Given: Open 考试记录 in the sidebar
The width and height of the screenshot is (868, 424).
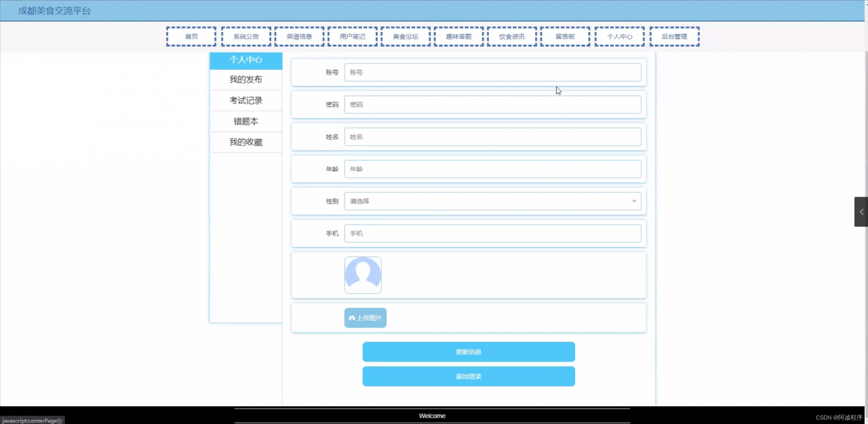Looking at the screenshot, I should tap(245, 100).
